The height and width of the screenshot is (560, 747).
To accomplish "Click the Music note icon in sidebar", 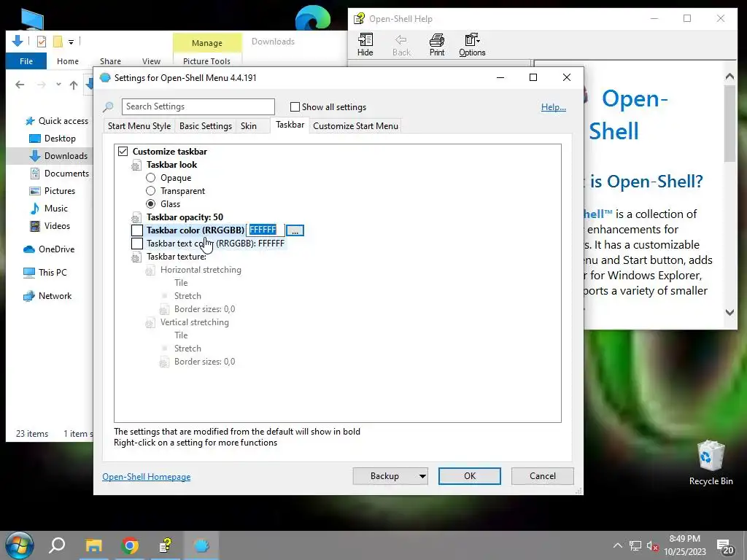I will coord(35,209).
